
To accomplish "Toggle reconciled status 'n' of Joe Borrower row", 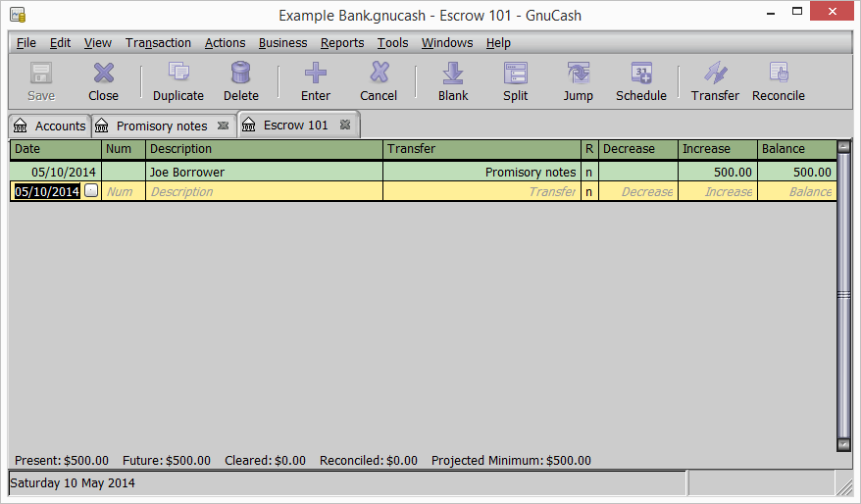I will (x=589, y=172).
